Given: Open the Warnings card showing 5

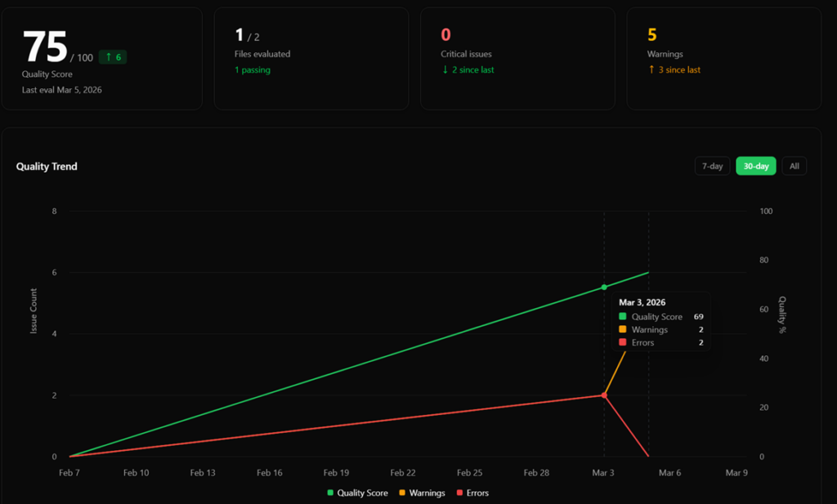Looking at the screenshot, I should click(x=723, y=57).
